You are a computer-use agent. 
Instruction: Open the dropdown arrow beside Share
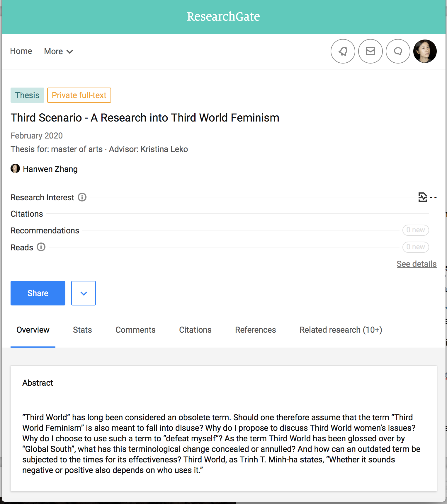[84, 293]
